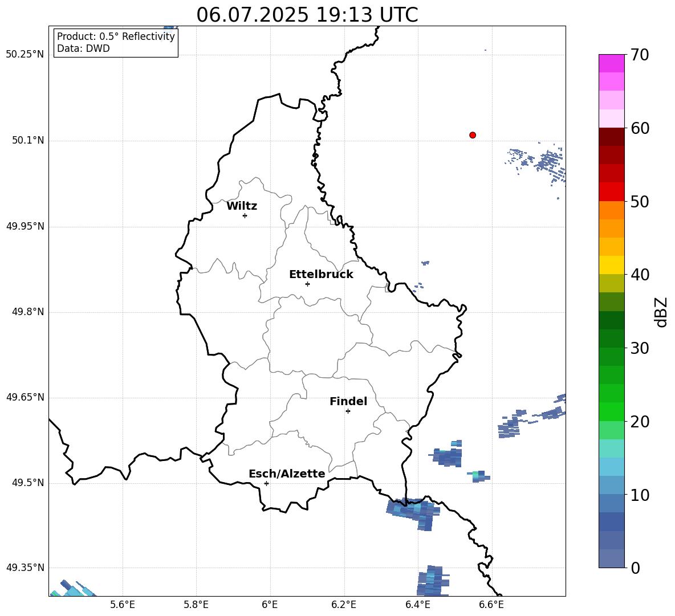The image size is (675, 616).
Task: Click the Data: DWD text
Action: [83, 48]
